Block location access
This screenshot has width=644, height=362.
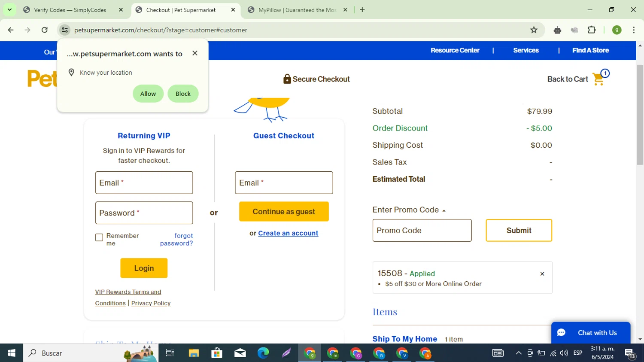[x=183, y=94]
